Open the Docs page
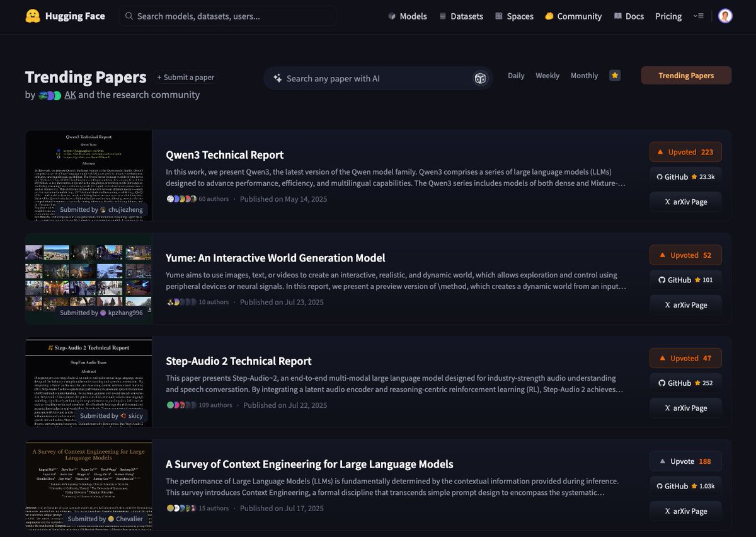This screenshot has height=537, width=756. [629, 16]
